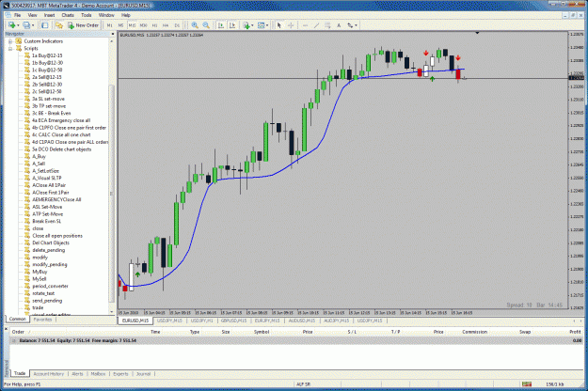This screenshot has width=588, height=391.
Task: Switch to the USDJPY,H1 chart tab
Action: click(x=201, y=321)
